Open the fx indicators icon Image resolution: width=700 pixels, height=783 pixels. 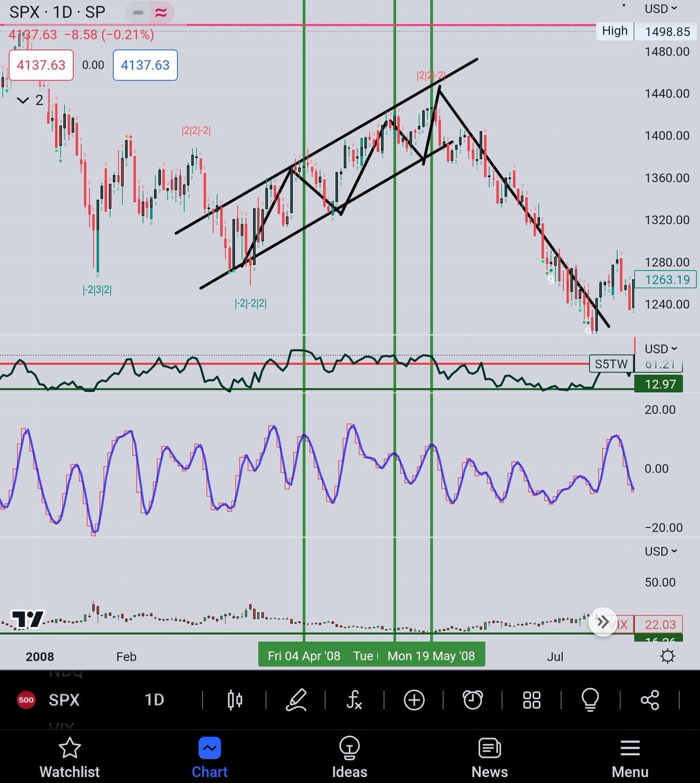pos(354,699)
